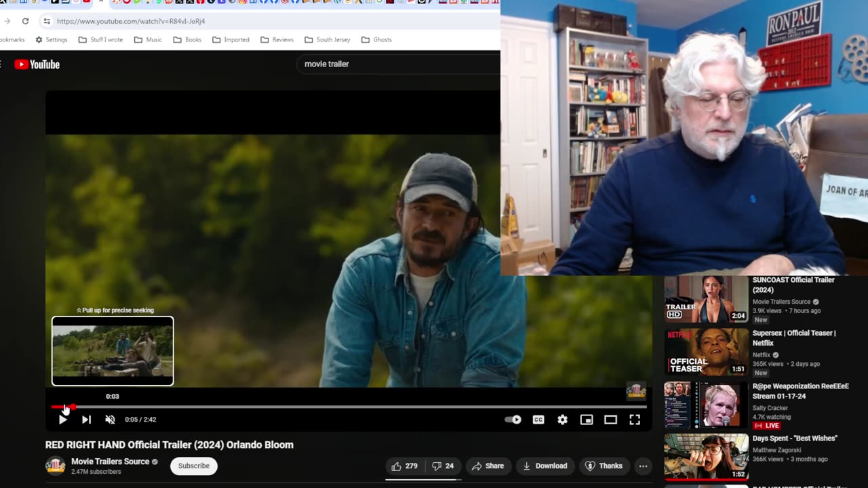Open Settings bookmark

(x=51, y=39)
